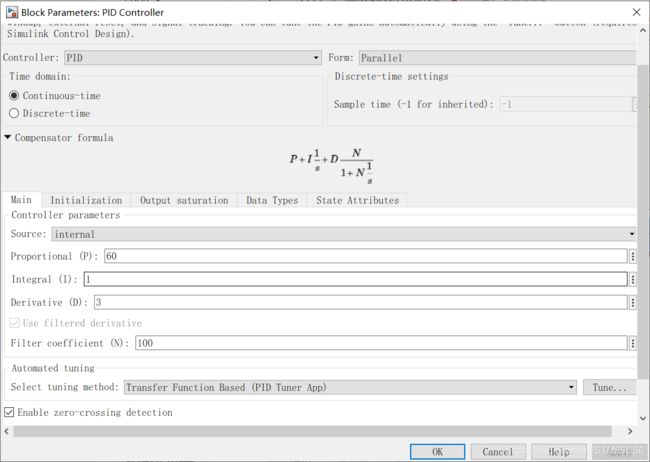Open the Controller type dropdown

(x=193, y=58)
